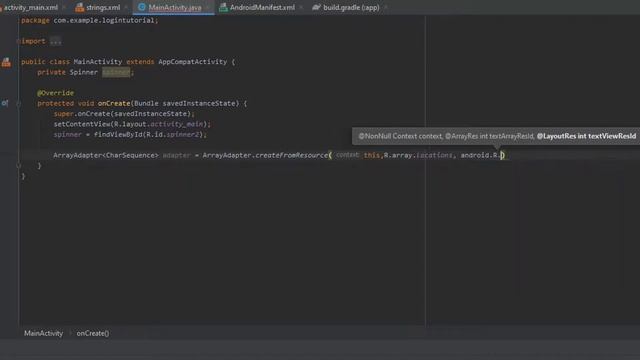Click the build.gradle tab Gradle icon

click(x=316, y=7)
